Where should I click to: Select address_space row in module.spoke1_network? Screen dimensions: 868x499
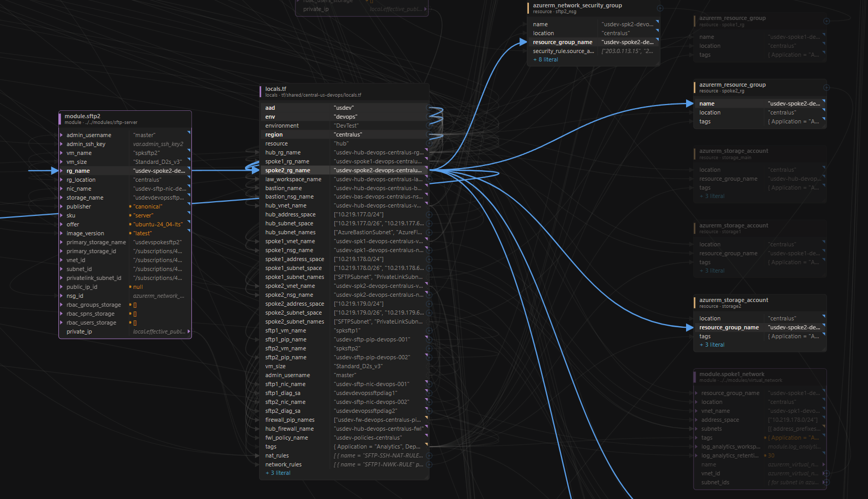[x=760, y=420]
